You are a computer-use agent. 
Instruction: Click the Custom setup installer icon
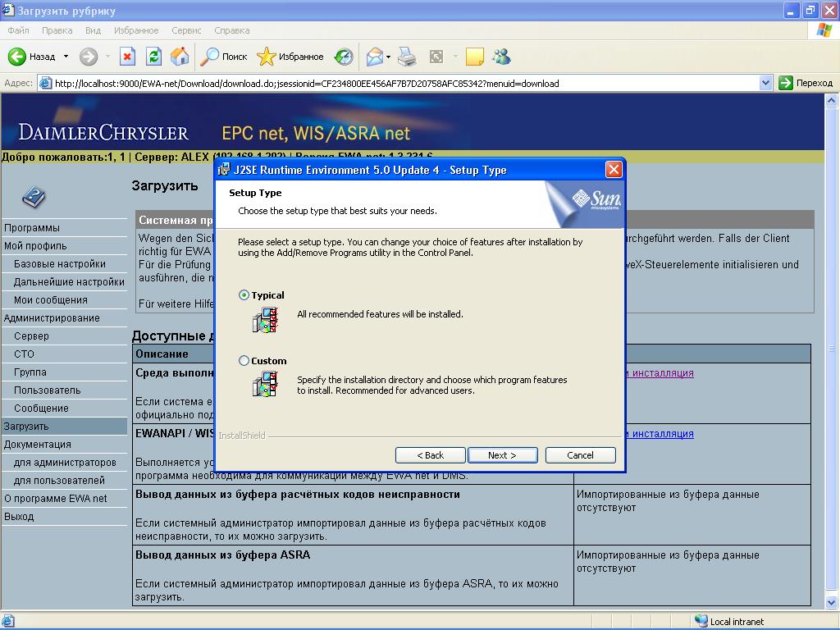click(265, 384)
